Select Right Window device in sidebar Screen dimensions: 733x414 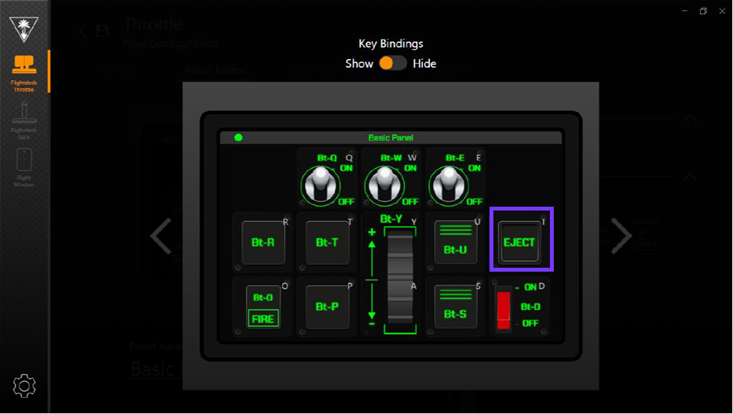click(24, 167)
